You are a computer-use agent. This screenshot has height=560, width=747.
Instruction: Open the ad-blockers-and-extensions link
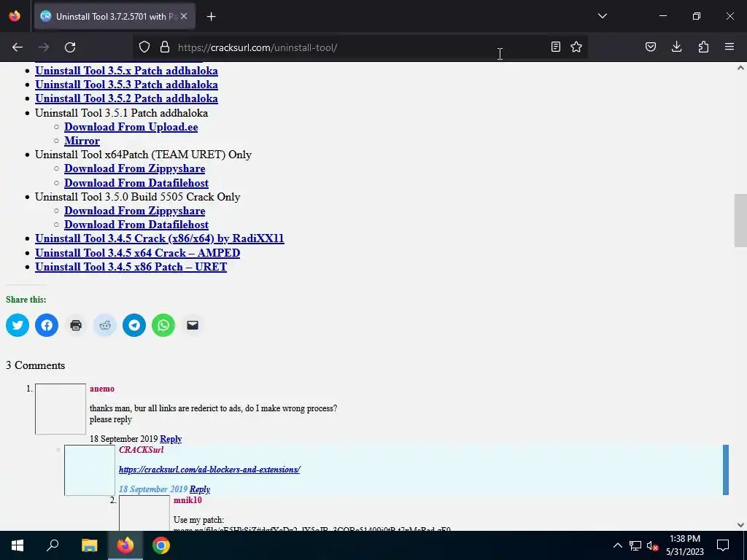[209, 470]
